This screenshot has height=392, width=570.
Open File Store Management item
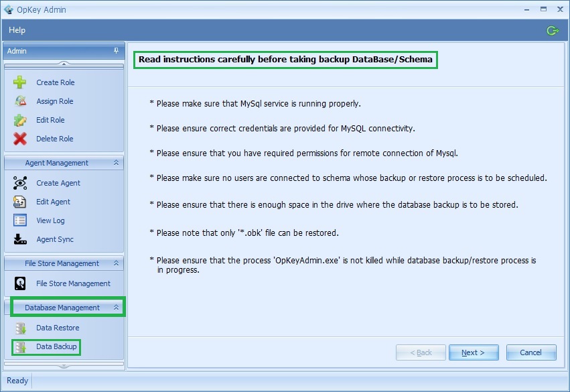pos(73,283)
